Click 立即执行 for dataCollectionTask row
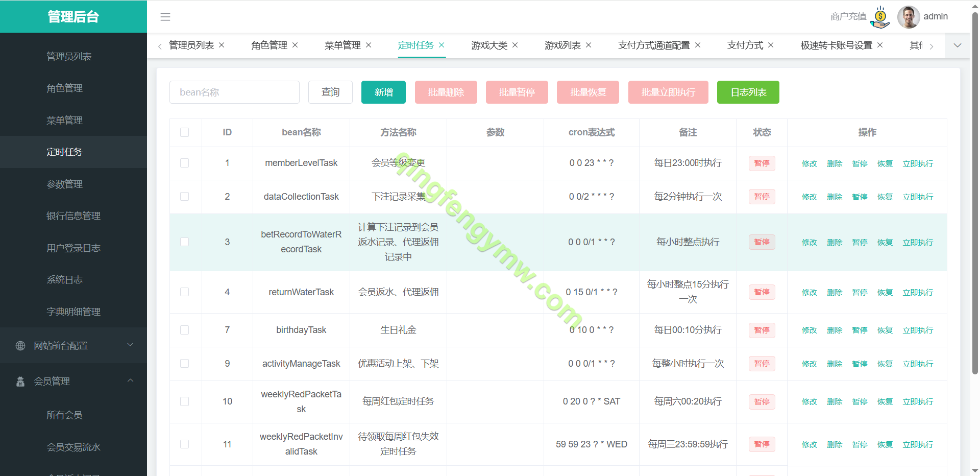This screenshot has height=476, width=980. coord(917,197)
